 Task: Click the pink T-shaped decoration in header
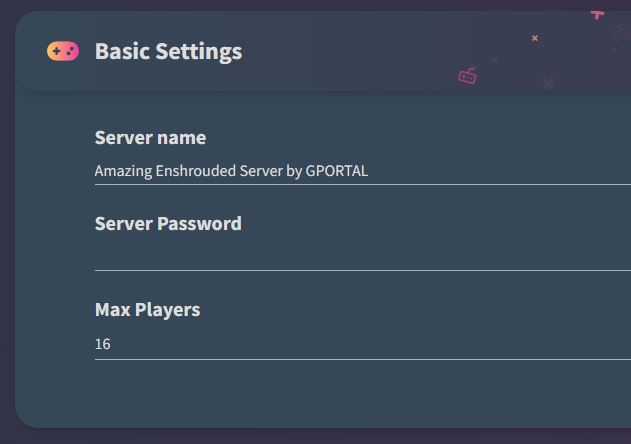[x=597, y=15]
